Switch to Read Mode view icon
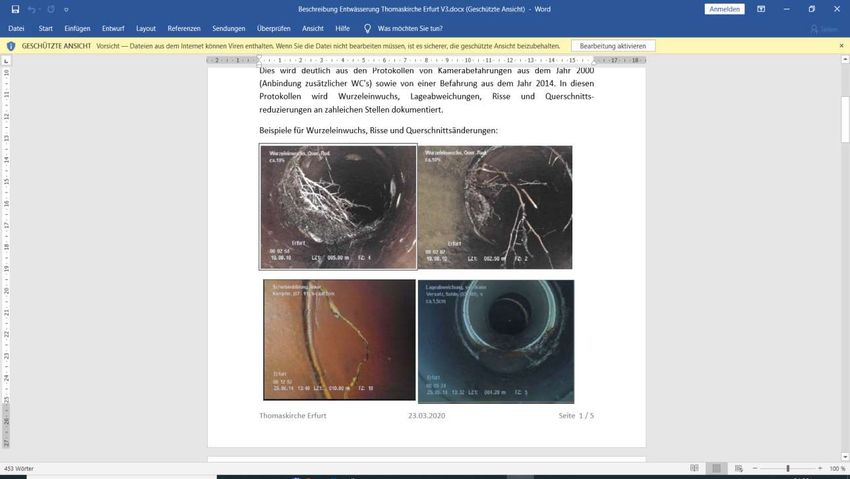This screenshot has height=479, width=850. point(694,468)
